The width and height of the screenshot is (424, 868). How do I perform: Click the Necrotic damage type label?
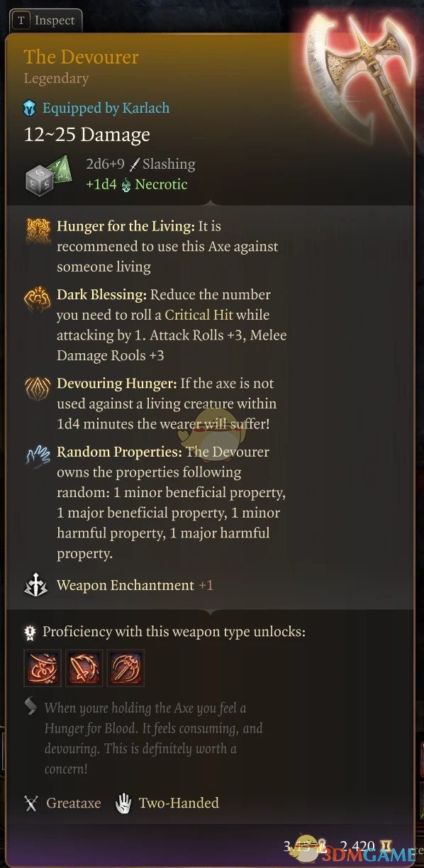[160, 184]
